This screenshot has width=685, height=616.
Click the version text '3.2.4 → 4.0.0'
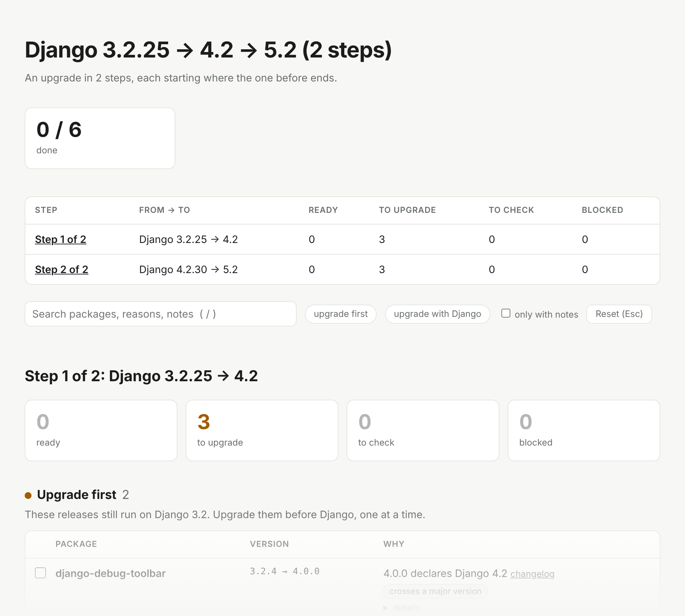pos(285,571)
